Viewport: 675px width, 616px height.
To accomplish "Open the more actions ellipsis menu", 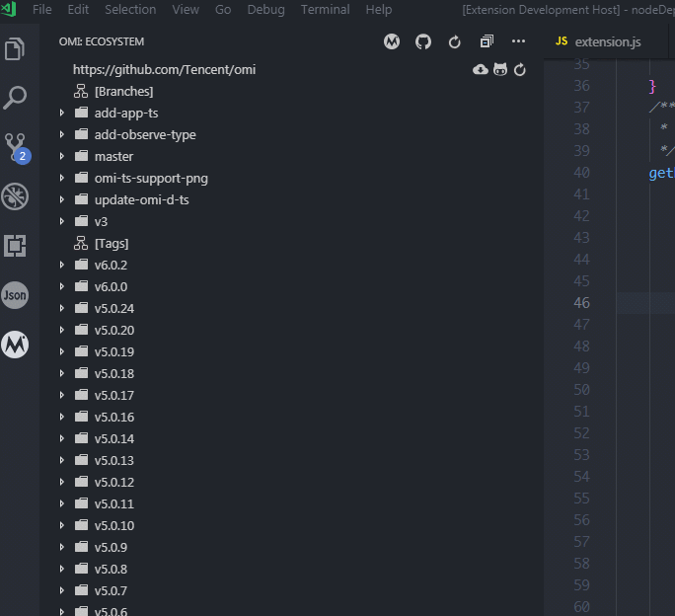I will click(x=518, y=41).
